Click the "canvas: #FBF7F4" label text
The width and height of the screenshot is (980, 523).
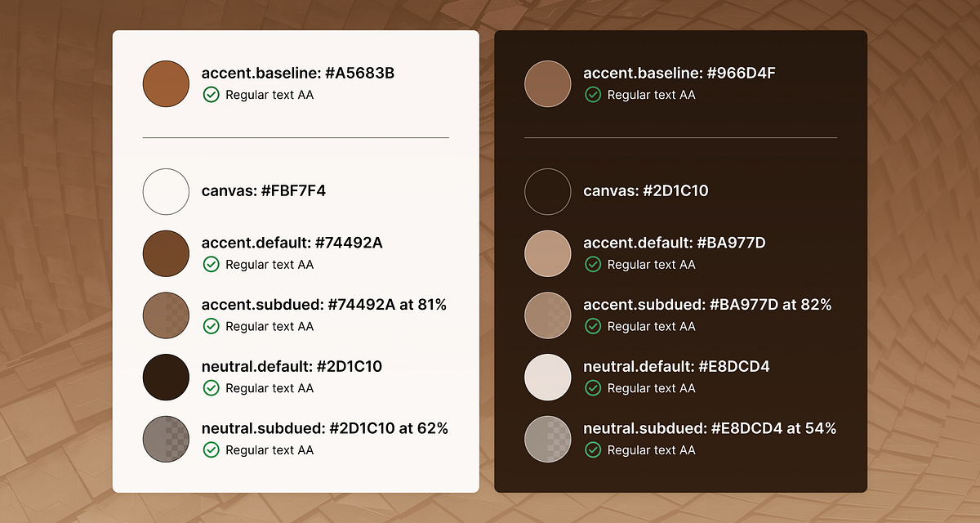click(x=264, y=191)
